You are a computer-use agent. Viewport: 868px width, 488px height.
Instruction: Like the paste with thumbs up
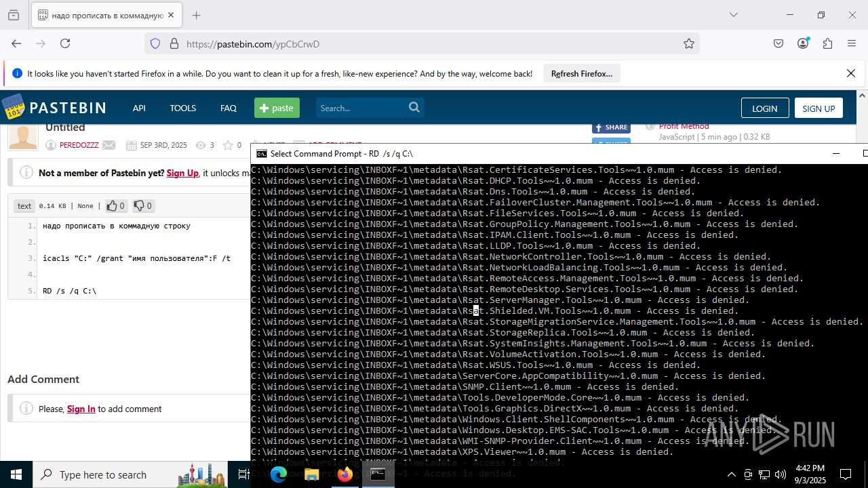[115, 205]
